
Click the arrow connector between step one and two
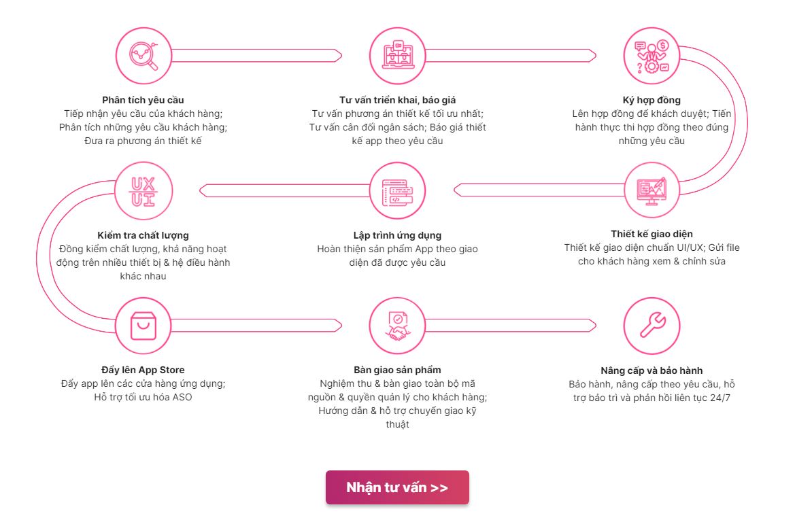265,55
